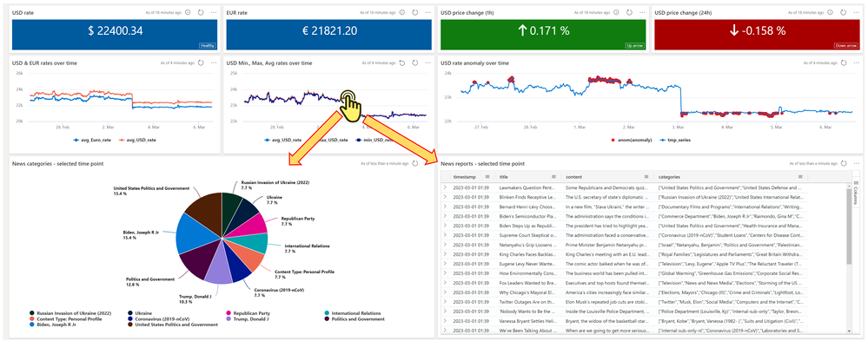The width and height of the screenshot is (868, 341).
Task: Open more menu on USD Min., Max, Avg chart
Action: tap(427, 63)
